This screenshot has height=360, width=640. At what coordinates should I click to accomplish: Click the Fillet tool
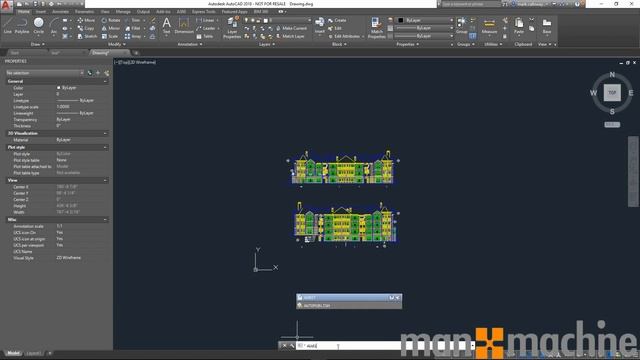(x=133, y=28)
